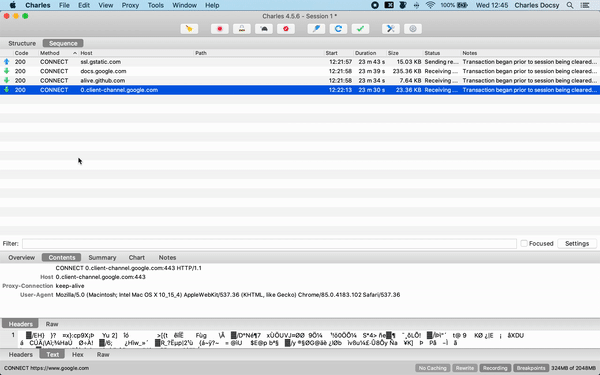Open Apple menu in the menu bar
This screenshot has width=600, height=375.
[13, 5]
